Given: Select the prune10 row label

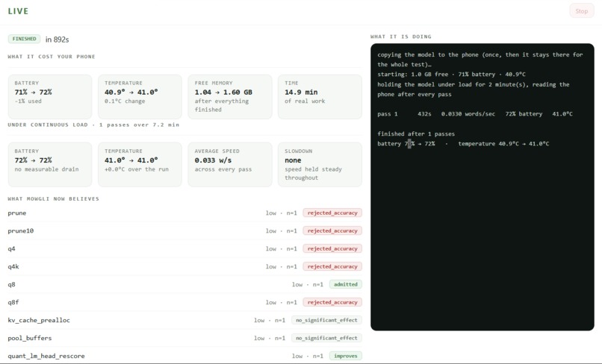Looking at the screenshot, I should click(21, 231).
